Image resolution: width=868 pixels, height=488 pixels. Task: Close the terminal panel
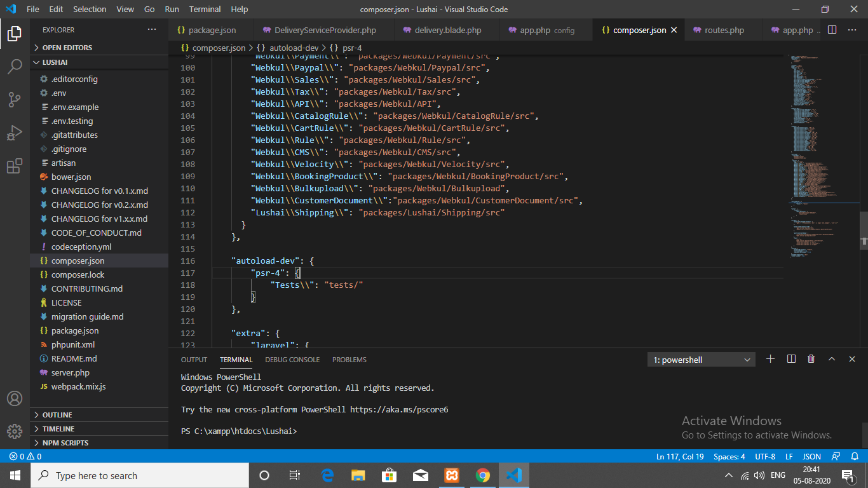click(x=852, y=359)
